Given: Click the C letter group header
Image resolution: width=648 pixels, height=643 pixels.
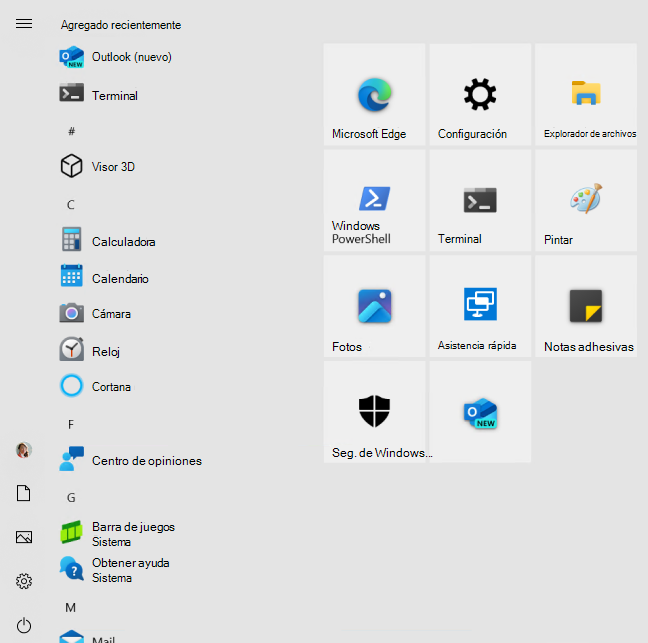Looking at the screenshot, I should point(71,205).
